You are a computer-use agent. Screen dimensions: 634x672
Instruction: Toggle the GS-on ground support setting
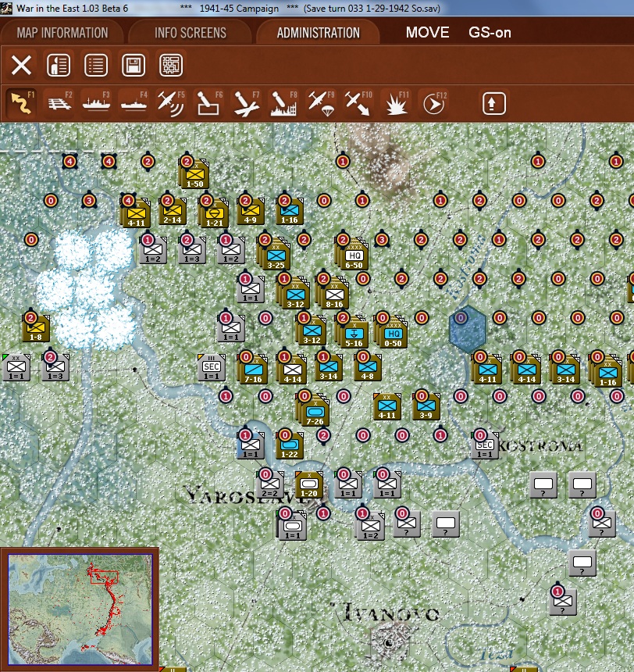pyautogui.click(x=490, y=33)
